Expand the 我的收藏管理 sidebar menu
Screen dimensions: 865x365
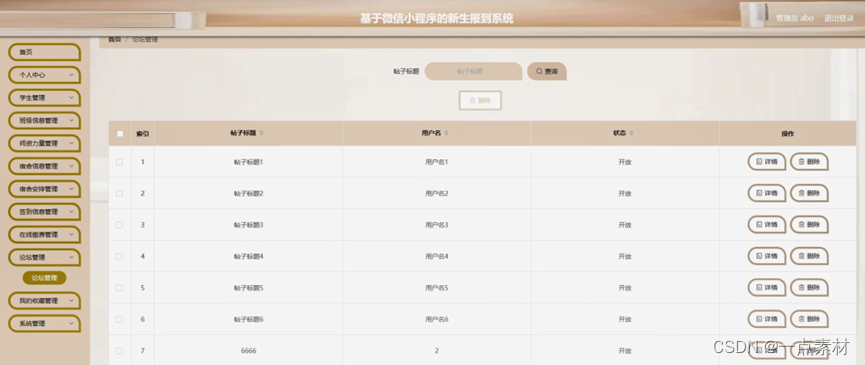pyautogui.click(x=44, y=300)
